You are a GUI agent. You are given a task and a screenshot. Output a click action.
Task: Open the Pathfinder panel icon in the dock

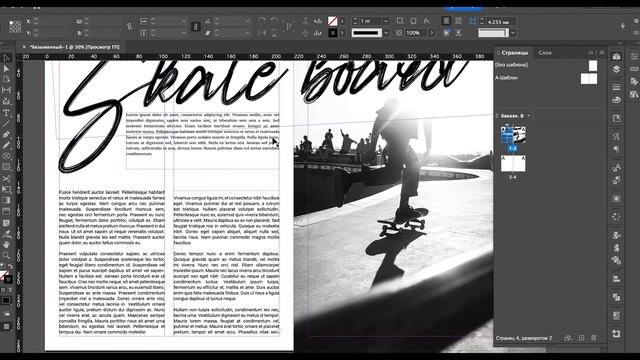point(616,297)
